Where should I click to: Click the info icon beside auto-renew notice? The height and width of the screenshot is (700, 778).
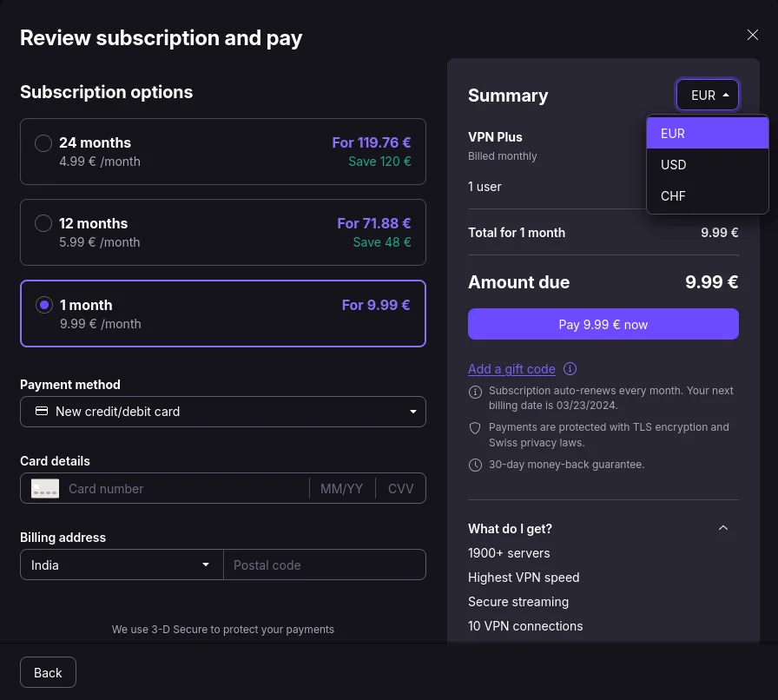(475, 392)
